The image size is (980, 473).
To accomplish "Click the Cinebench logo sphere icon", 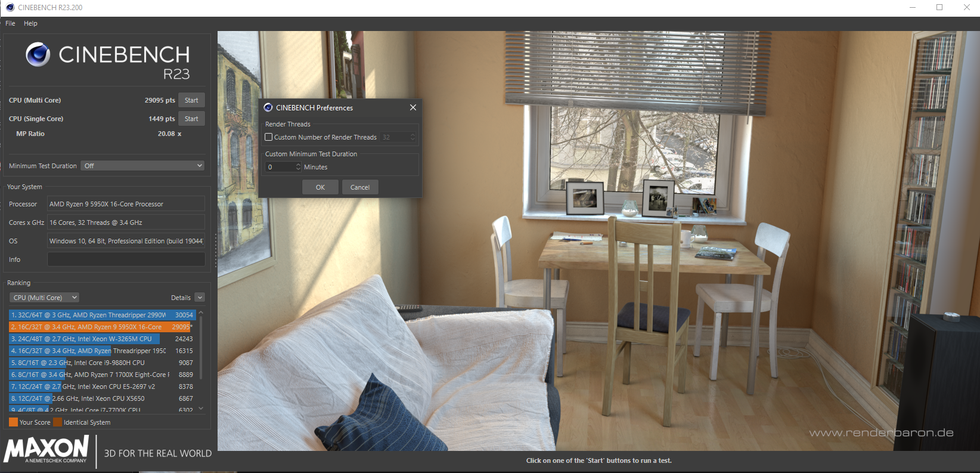I will (38, 54).
